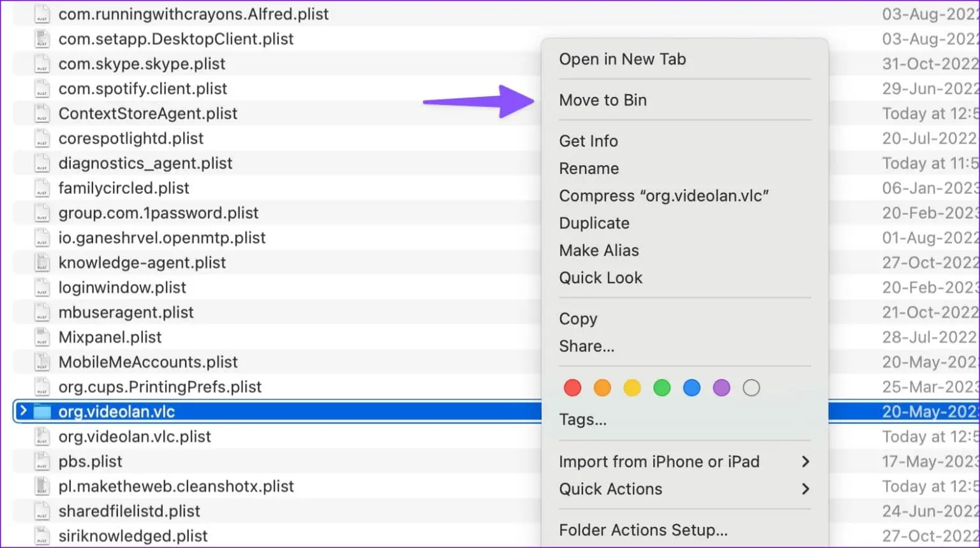The width and height of the screenshot is (980, 548).
Task: Click the siriknowledged.plist file icon
Action: point(42,537)
